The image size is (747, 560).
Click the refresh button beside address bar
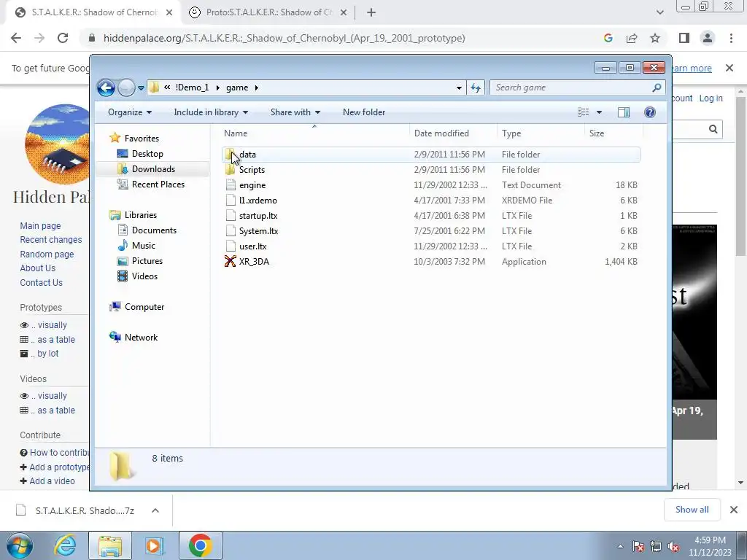click(x=476, y=87)
